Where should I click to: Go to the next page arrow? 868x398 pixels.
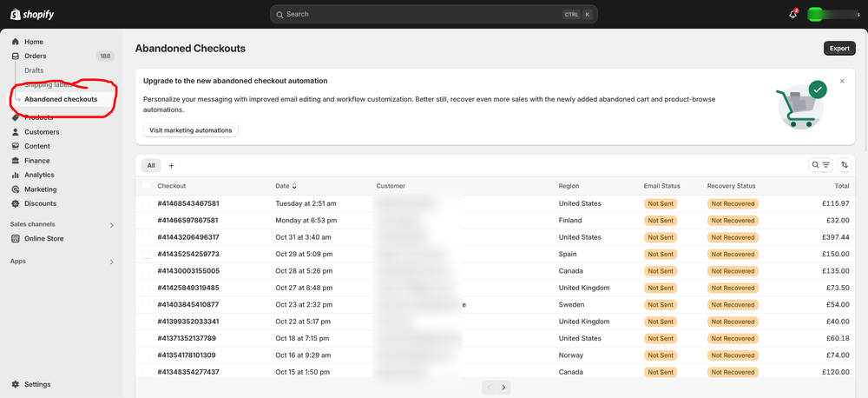click(x=503, y=388)
